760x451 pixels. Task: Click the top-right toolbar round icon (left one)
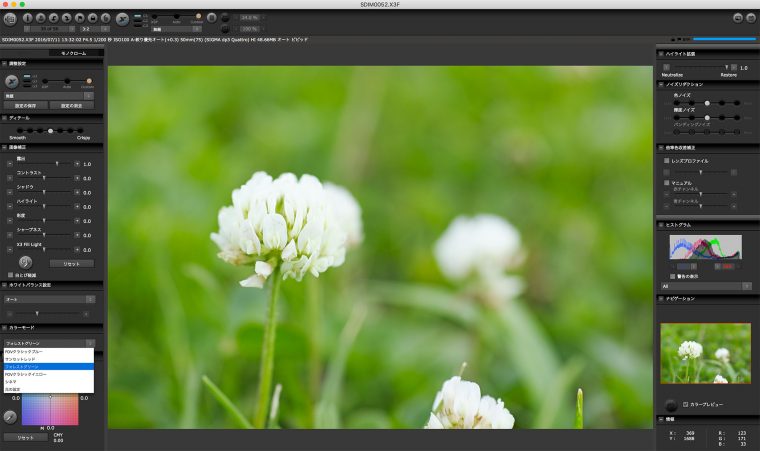tap(738, 18)
